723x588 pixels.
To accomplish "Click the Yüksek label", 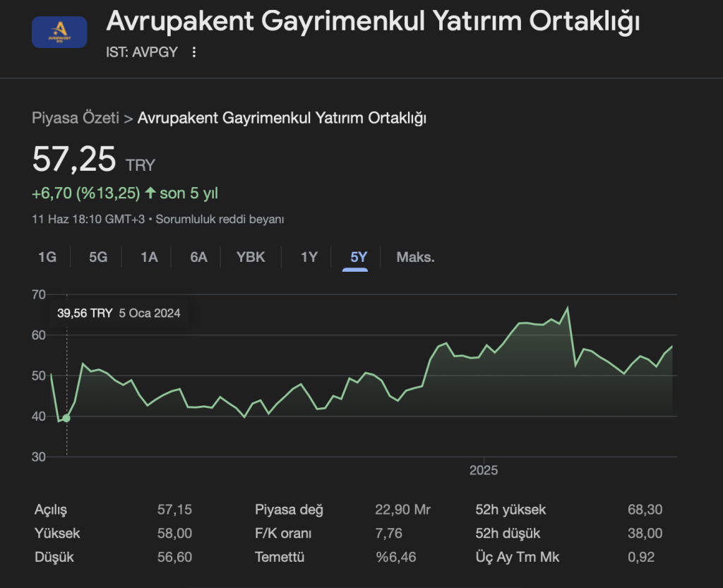I will pos(57,533).
